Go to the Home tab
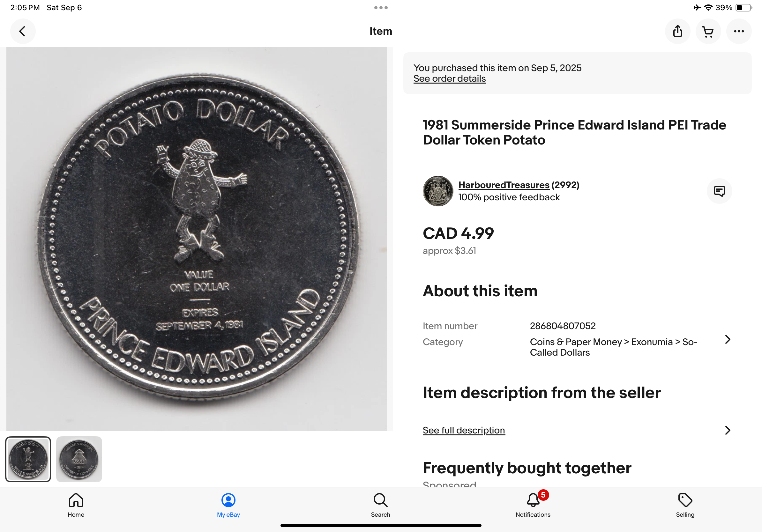 coord(76,505)
